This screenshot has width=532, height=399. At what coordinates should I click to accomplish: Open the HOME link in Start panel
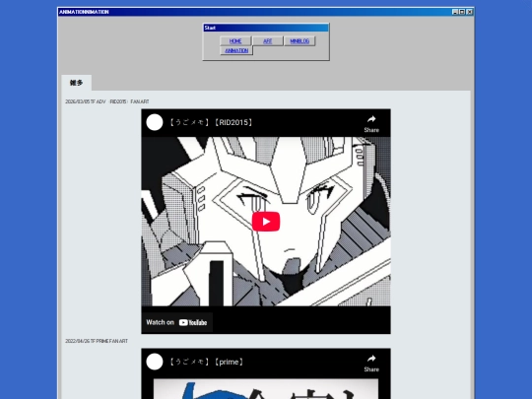click(x=235, y=41)
